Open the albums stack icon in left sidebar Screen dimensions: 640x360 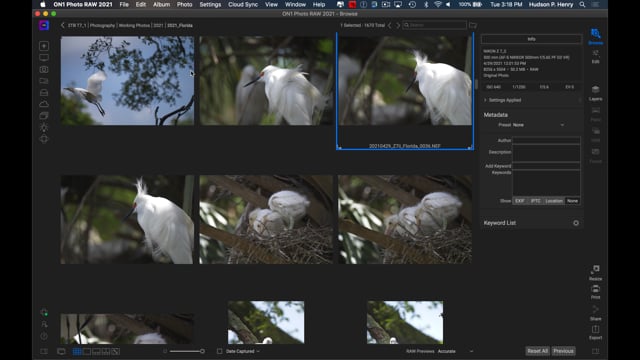tap(44, 116)
